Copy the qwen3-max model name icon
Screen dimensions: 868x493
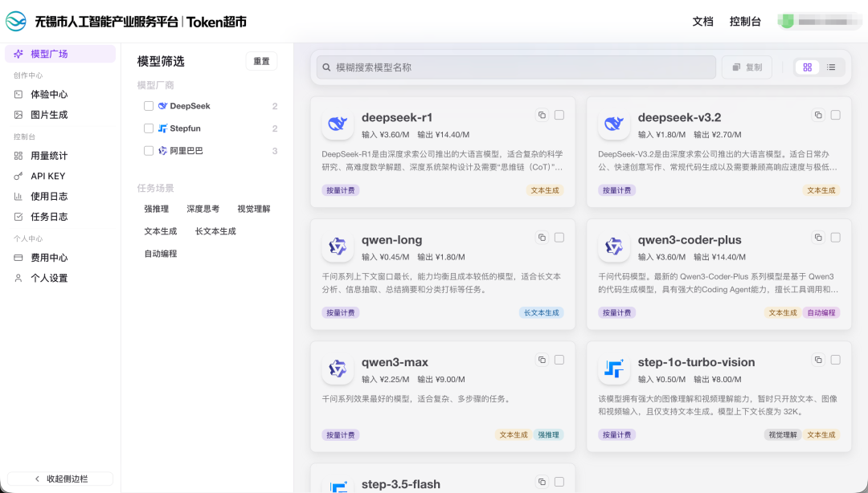tap(542, 360)
